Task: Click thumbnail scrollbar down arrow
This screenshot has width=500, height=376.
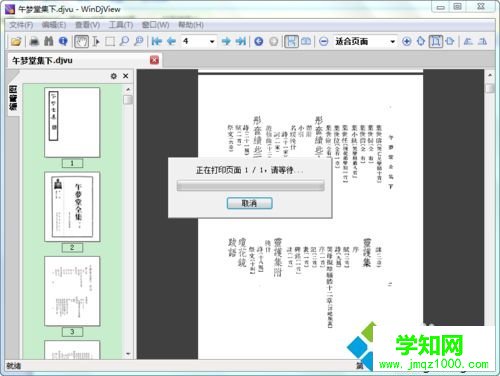Action: pyautogui.click(x=128, y=354)
